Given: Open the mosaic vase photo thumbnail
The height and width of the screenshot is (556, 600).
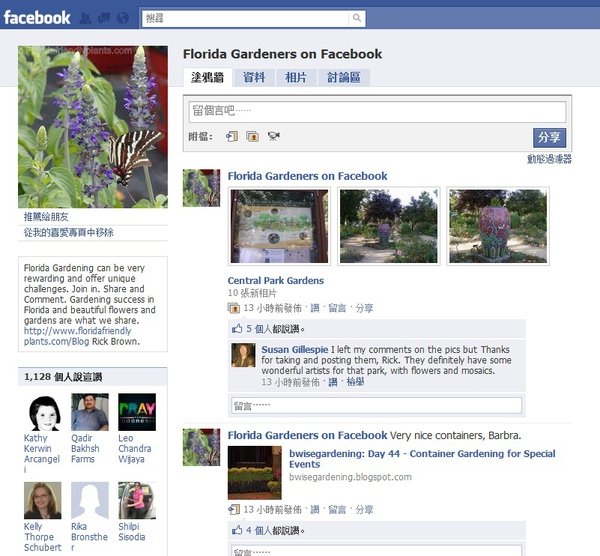Looking at the screenshot, I should click(498, 226).
